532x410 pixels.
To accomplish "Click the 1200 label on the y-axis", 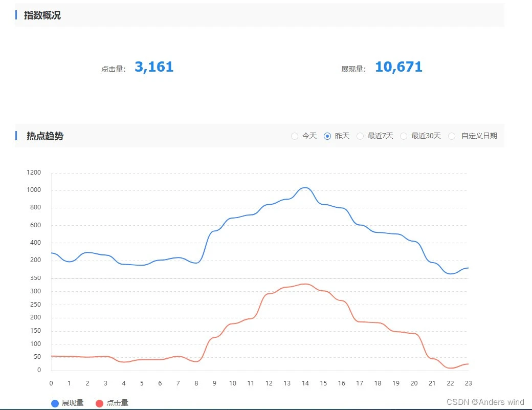I will [34, 172].
